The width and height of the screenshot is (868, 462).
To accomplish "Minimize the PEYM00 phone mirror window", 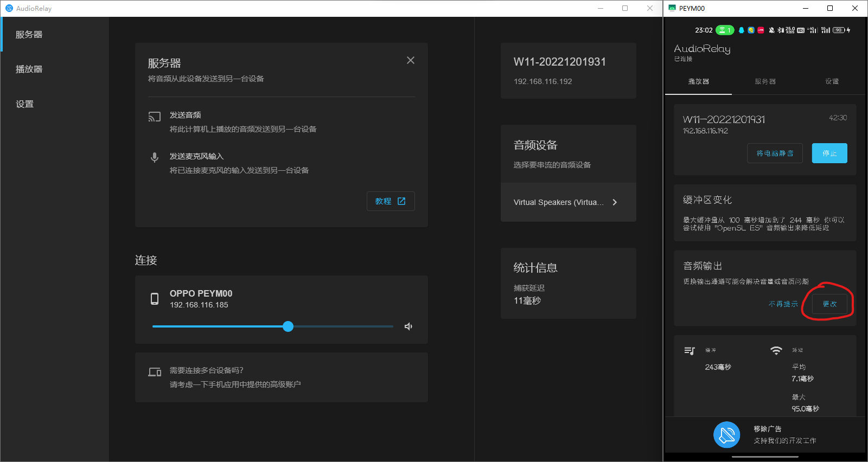I will tap(806, 8).
